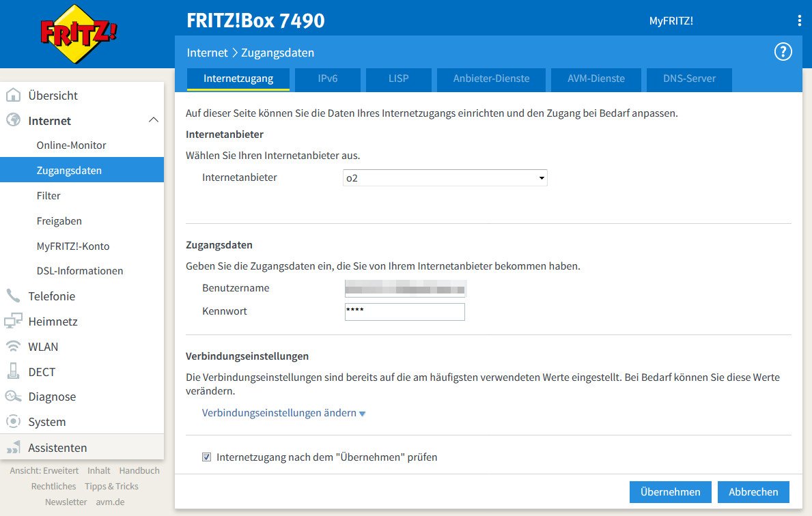Open the help question mark icon
This screenshot has height=516, width=812.
[783, 51]
